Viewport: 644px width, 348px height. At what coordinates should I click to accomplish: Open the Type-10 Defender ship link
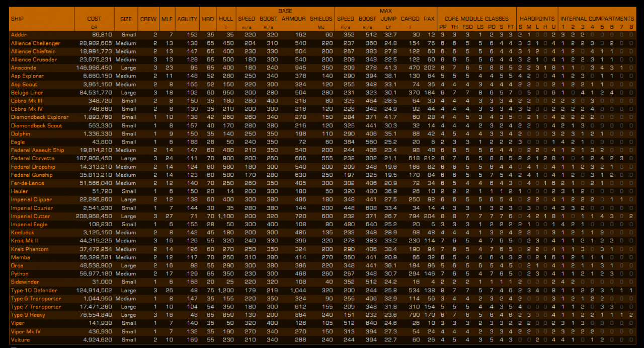[x=34, y=290]
